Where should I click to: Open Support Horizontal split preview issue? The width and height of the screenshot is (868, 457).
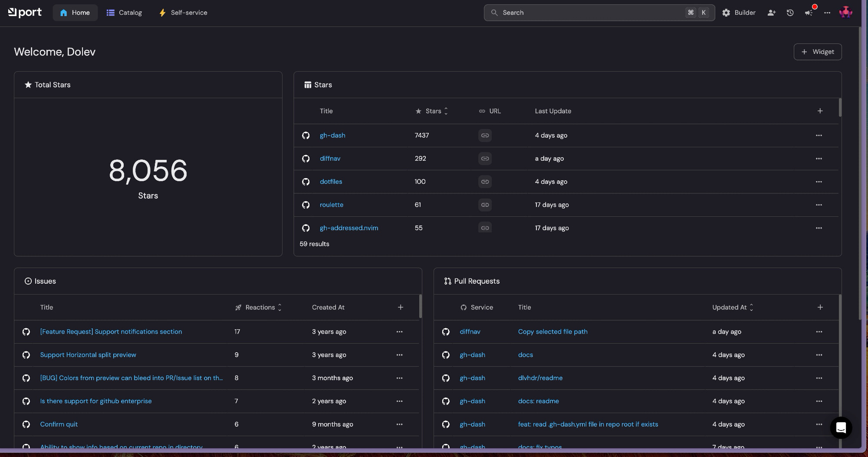88,355
